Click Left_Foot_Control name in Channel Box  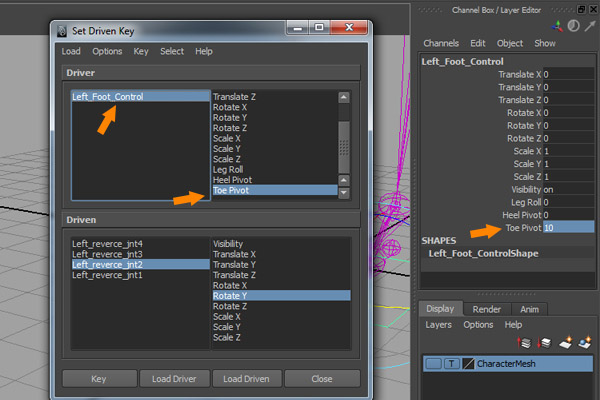point(462,62)
